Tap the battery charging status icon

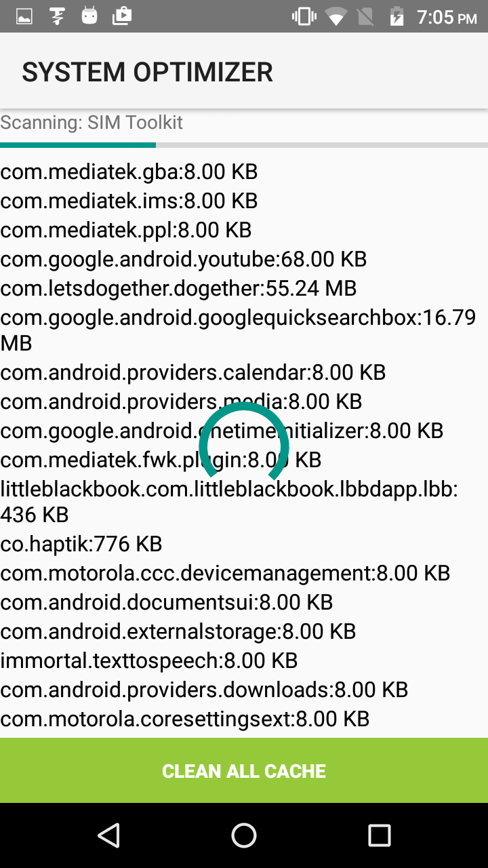(x=396, y=16)
